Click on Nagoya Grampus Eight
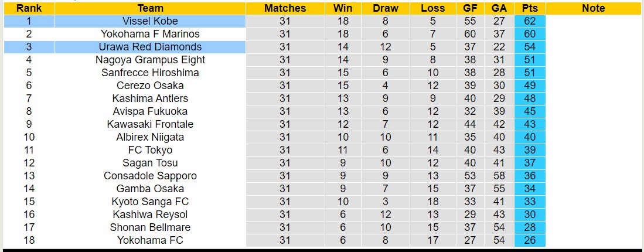Screen dimensions: 644x252 pyautogui.click(x=151, y=60)
